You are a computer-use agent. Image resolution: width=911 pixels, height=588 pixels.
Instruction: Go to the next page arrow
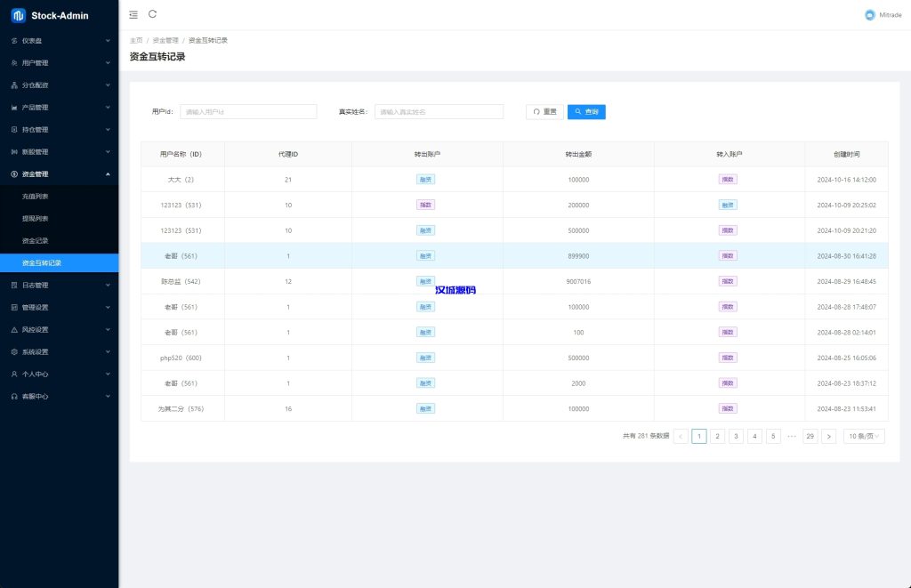tap(828, 436)
